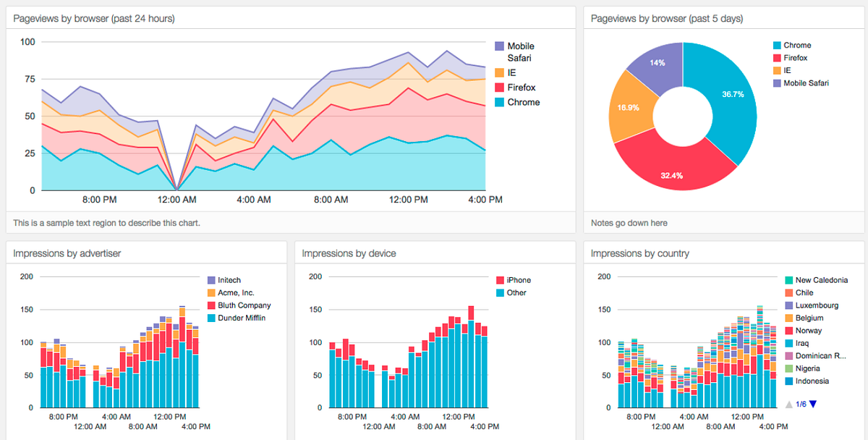Screen dimensions: 868x440
Task: Click the iPhone legend icon
Action: (x=502, y=279)
